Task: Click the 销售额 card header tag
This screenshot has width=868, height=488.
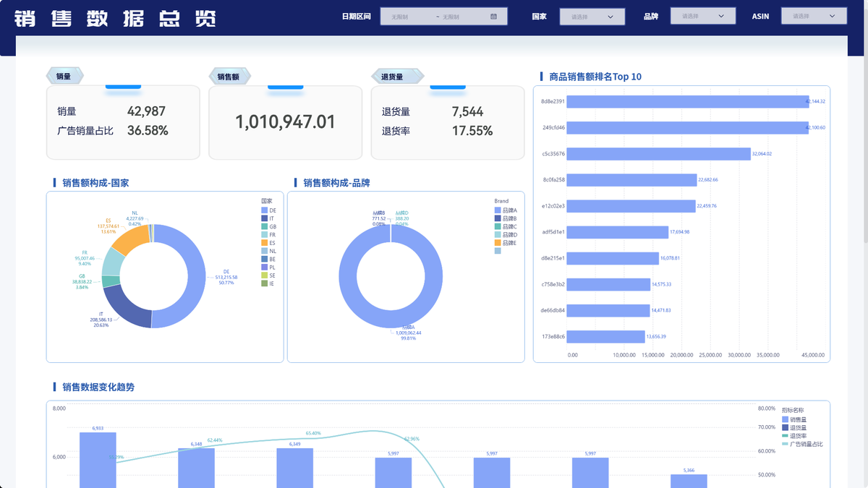Action: 229,76
